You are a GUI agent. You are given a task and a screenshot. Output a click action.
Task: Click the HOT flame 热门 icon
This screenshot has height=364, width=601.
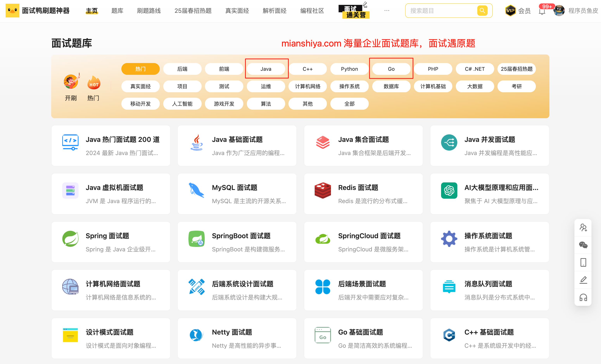click(x=94, y=83)
